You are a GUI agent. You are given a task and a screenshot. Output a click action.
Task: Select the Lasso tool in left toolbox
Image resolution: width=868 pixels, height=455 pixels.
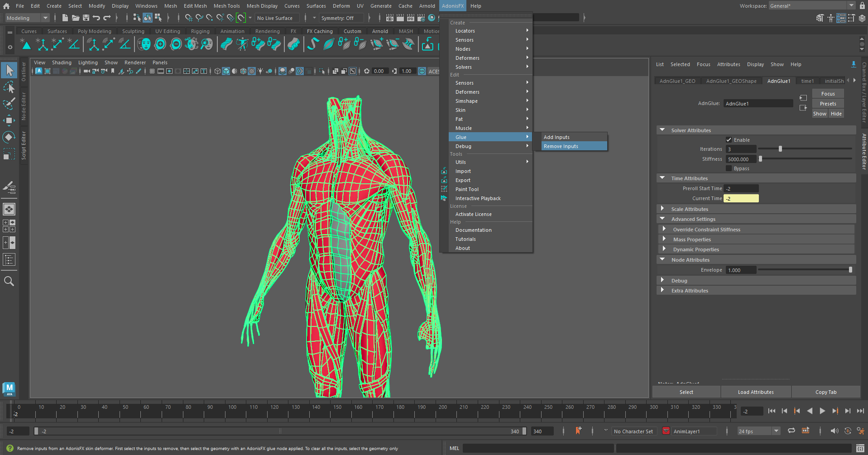tap(9, 87)
